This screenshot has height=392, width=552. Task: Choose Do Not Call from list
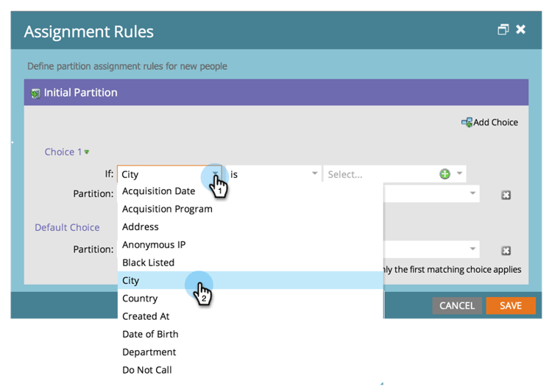point(147,370)
